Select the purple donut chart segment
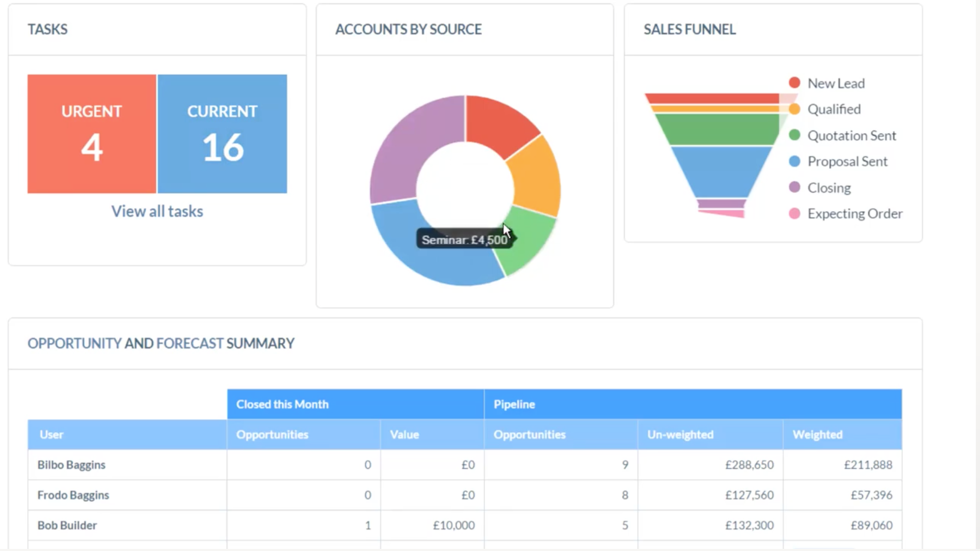This screenshot has height=551, width=980. (x=414, y=147)
